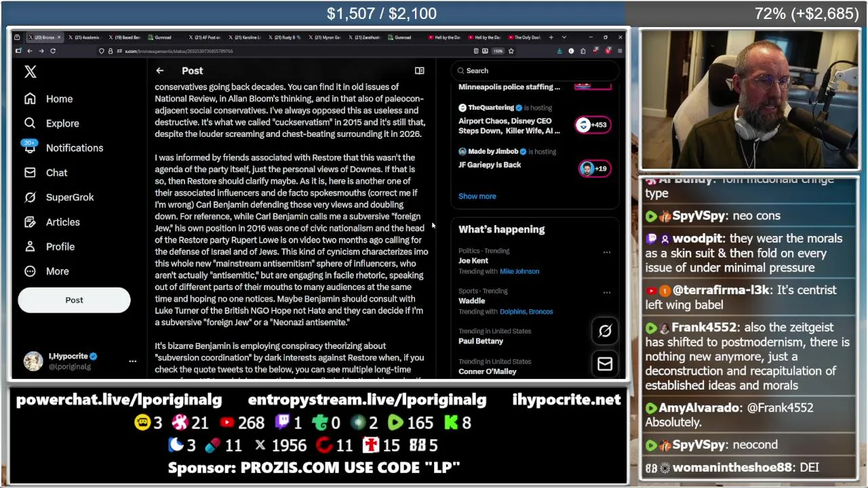This screenshot has width=868, height=488.
Task: Open Dolphins trending link
Action: (x=512, y=312)
